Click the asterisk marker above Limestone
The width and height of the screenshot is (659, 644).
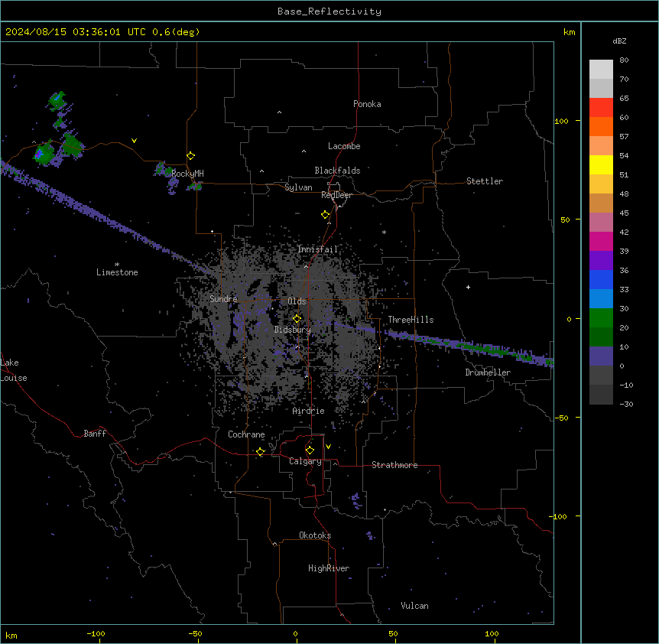(x=117, y=265)
